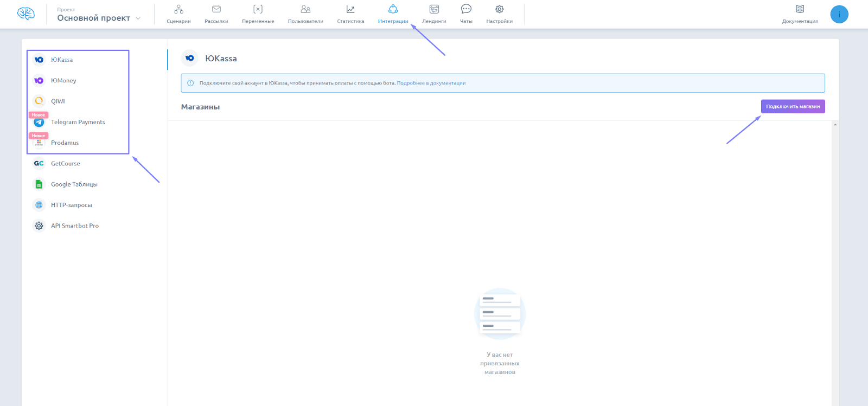Click the У вас нет привязанных магазинов text
This screenshot has width=868, height=406.
500,363
